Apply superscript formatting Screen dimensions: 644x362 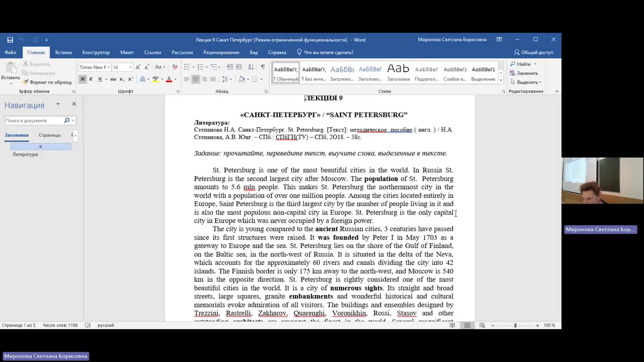(130, 79)
